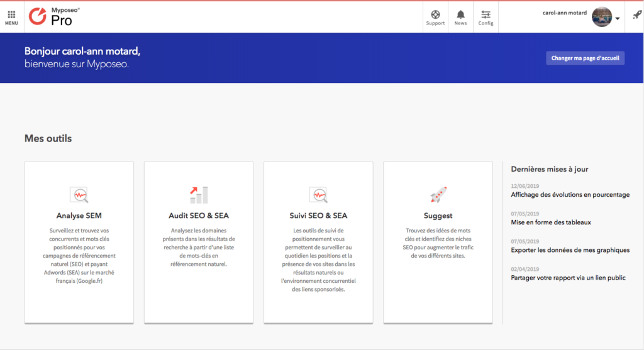Open Affichage des évolutions en pourcentage update
The height and width of the screenshot is (350, 644).
coord(570,195)
